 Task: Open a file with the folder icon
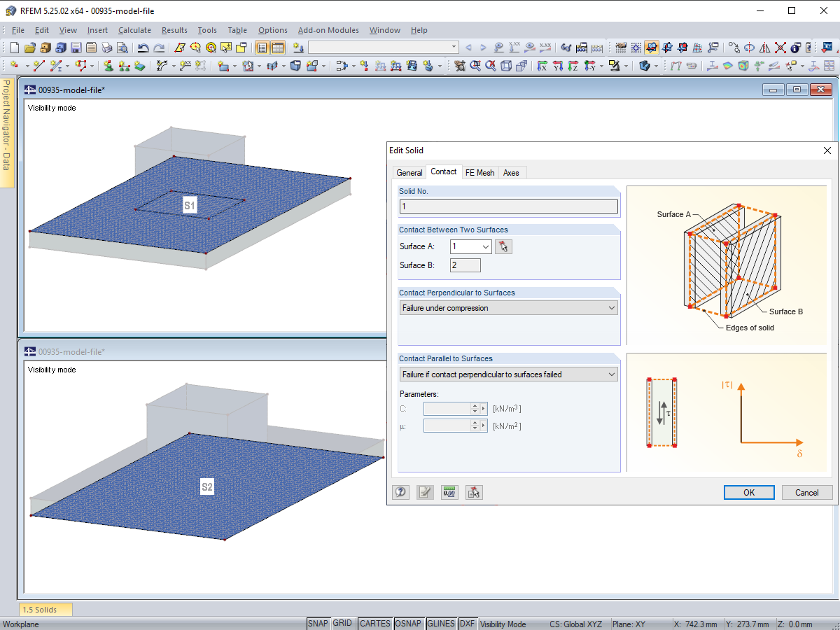30,48
